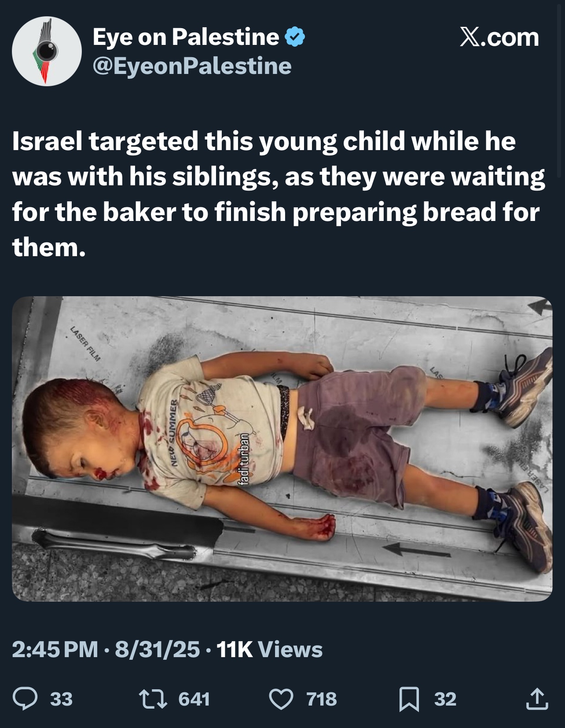Click the blue verified badge
The height and width of the screenshot is (728, 565).
[x=295, y=37]
